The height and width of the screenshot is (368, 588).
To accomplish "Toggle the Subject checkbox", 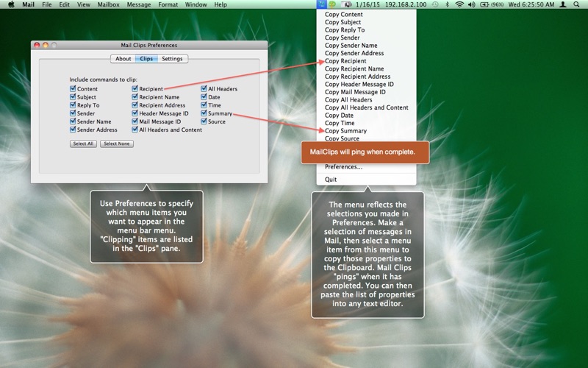I will coord(73,97).
